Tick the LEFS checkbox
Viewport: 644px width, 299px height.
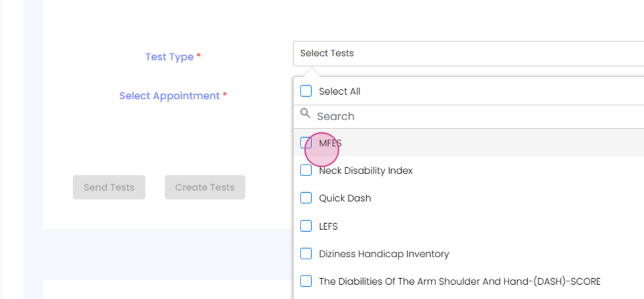point(306,226)
